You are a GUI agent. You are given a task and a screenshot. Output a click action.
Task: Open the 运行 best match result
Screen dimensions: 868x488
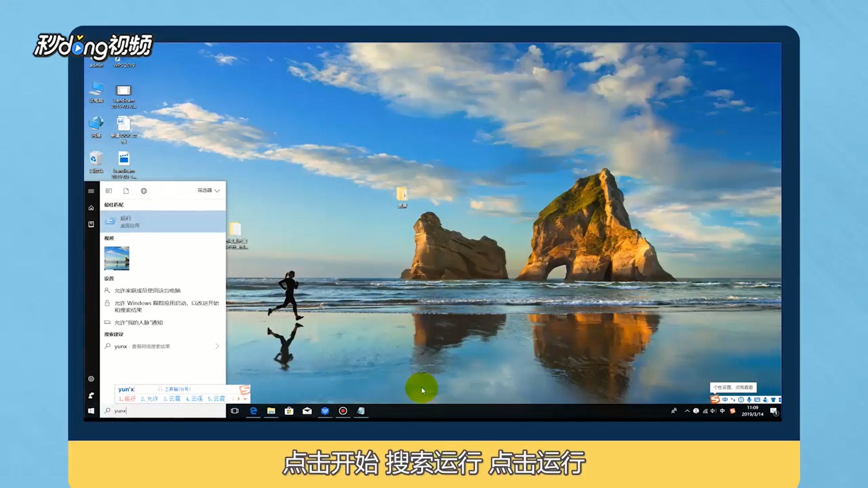[x=163, y=221]
